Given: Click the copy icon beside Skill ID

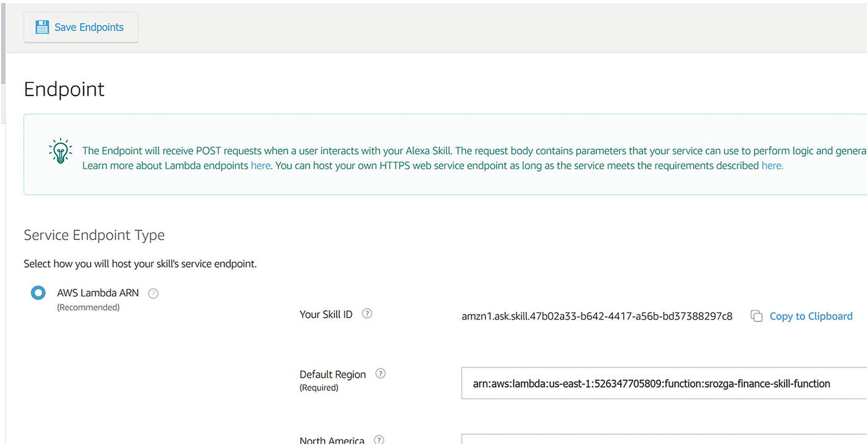Looking at the screenshot, I should (x=756, y=316).
